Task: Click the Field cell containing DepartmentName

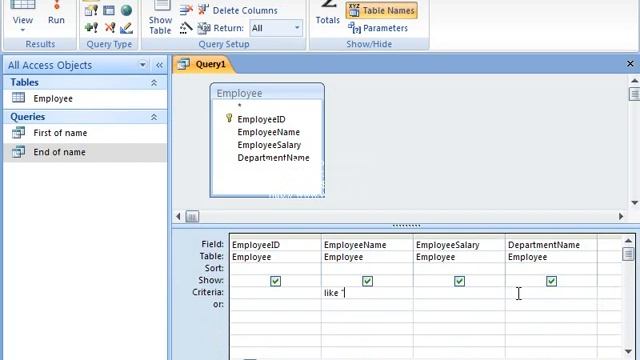Action: (551, 244)
